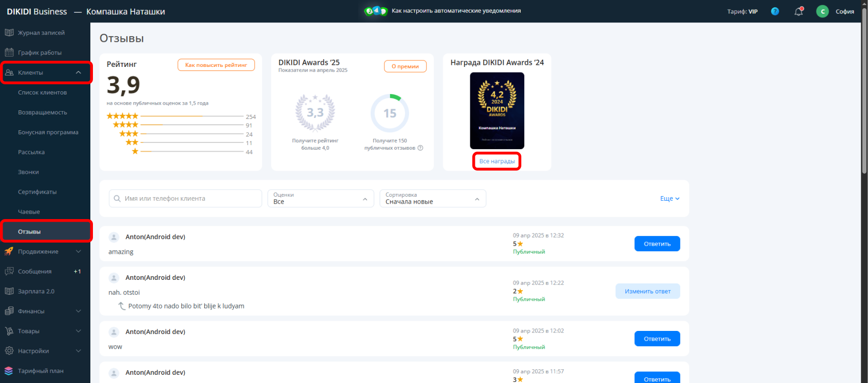Click info icon beside публичных отзывов

[x=420, y=148]
